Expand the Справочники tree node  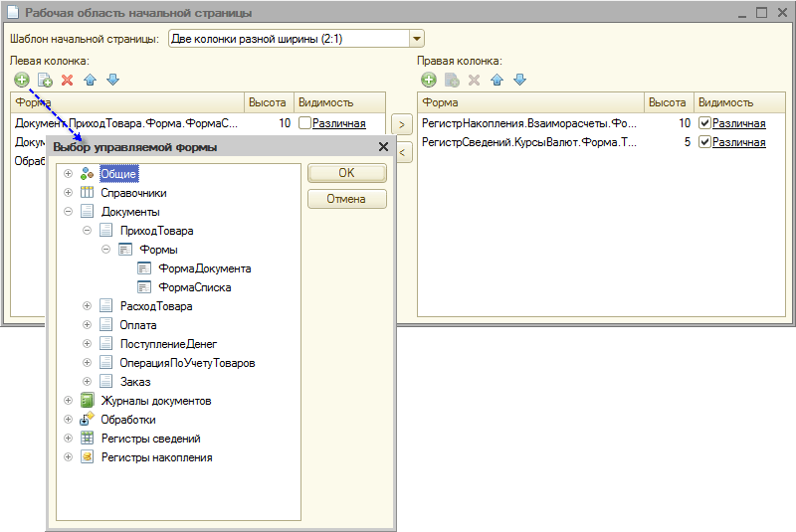[68, 193]
